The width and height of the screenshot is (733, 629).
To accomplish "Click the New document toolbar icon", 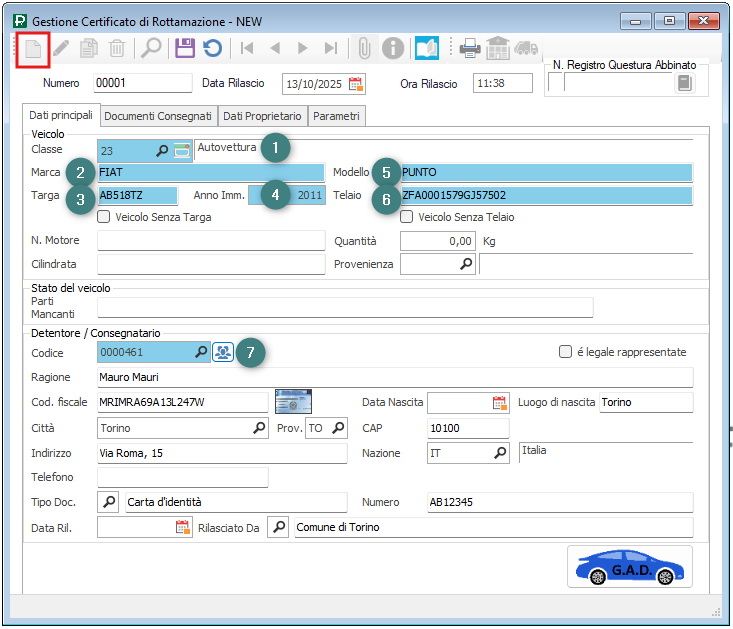I will coord(34,48).
